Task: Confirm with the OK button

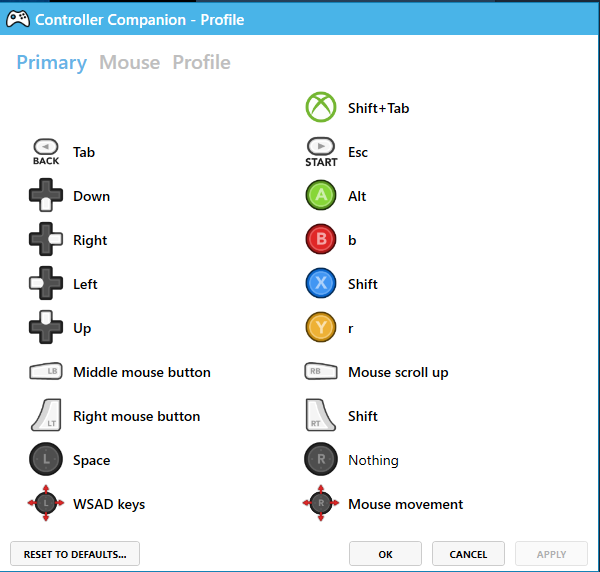Action: (386, 554)
